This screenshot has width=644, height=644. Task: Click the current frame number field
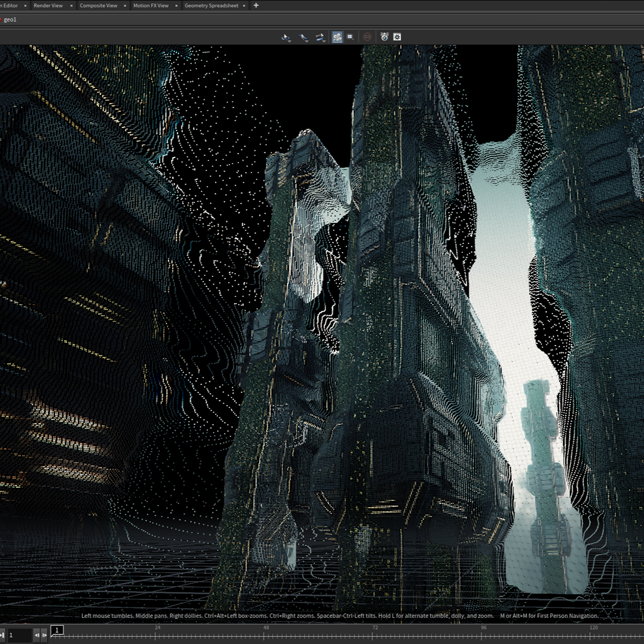coord(19,635)
